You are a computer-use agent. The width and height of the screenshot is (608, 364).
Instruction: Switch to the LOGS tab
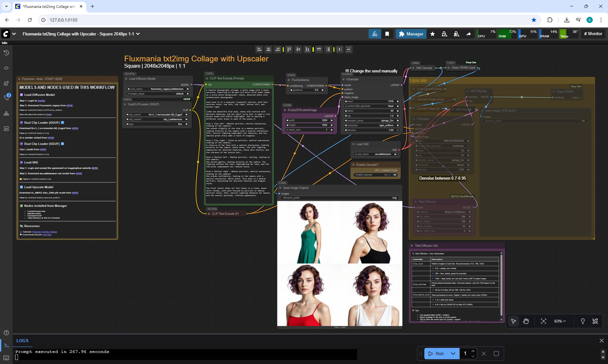point(22,341)
